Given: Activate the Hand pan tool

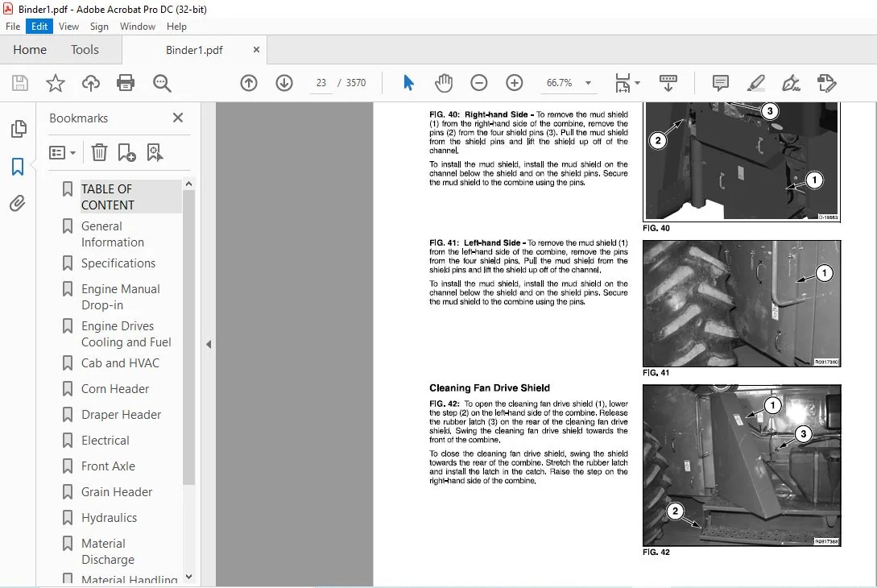Looking at the screenshot, I should (x=444, y=83).
